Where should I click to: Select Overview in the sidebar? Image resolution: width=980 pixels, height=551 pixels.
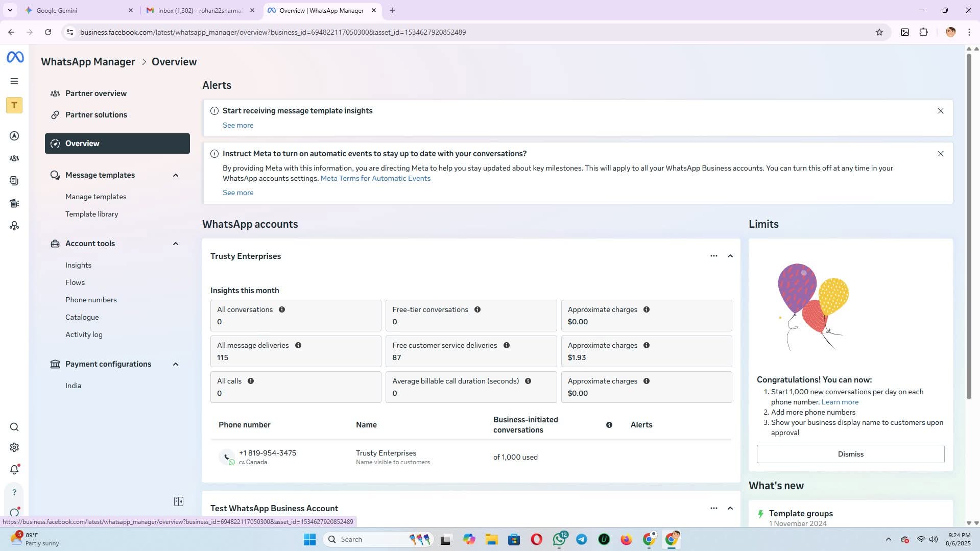117,143
